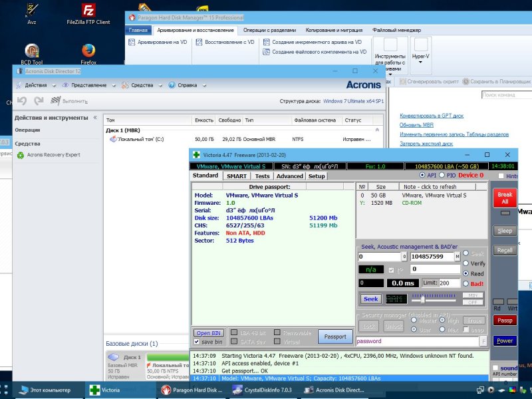This screenshot has height=399, width=532.
Task: Click the end LBA field 104857599
Action: 432,257
